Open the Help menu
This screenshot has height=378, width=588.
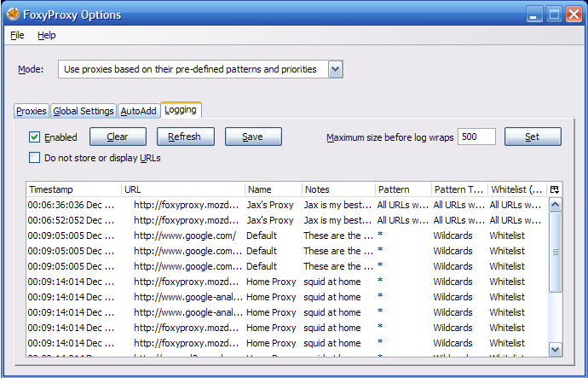point(47,35)
